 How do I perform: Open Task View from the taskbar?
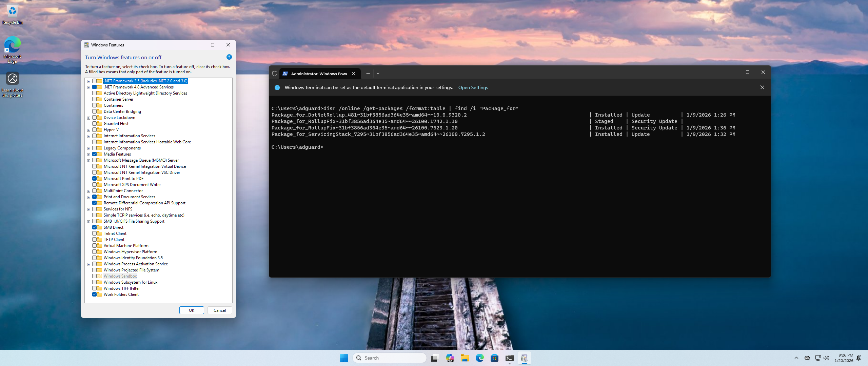coord(434,358)
